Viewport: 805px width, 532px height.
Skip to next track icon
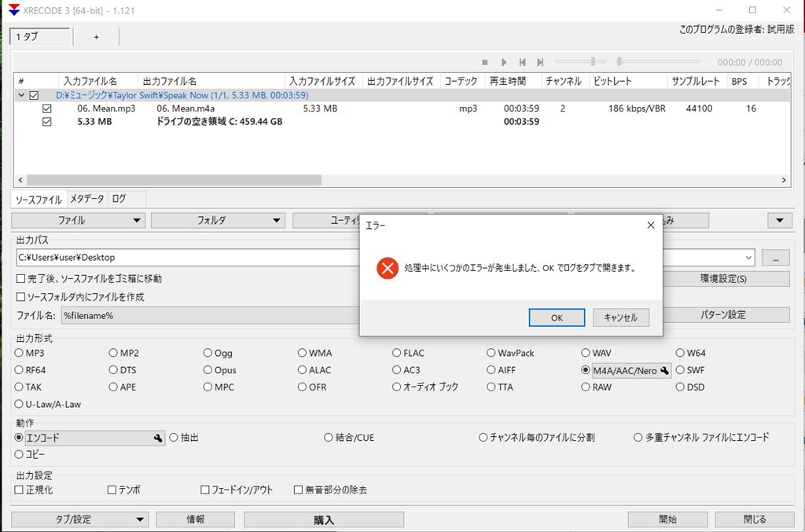tap(540, 62)
